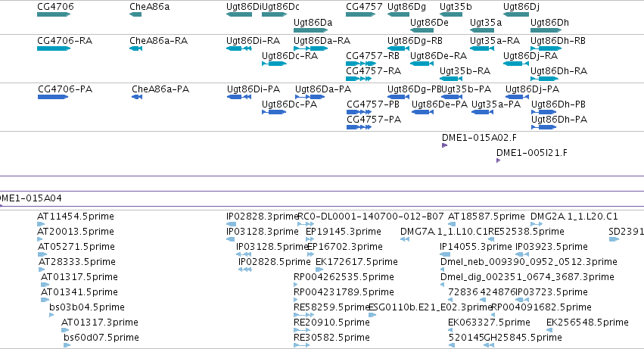This screenshot has width=644, height=349.
Task: Click protein Ugt86Dc-PA
Action: pyautogui.click(x=274, y=112)
